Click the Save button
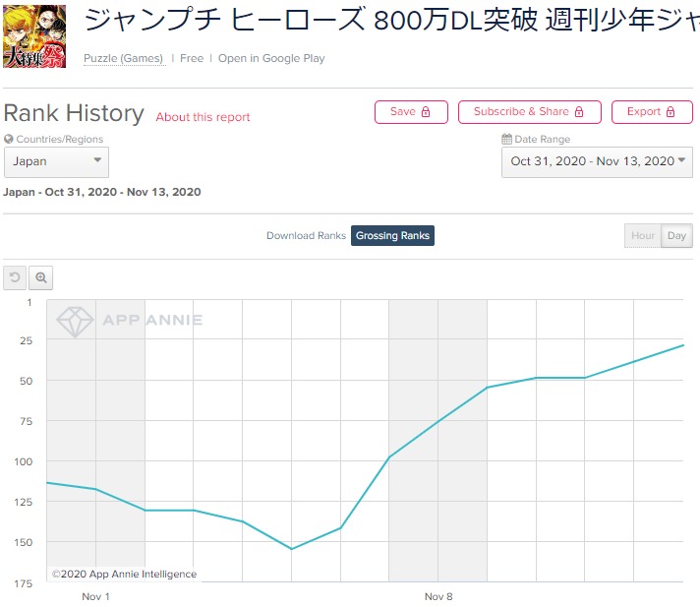Viewport: 700px width, 607px height. tap(411, 112)
